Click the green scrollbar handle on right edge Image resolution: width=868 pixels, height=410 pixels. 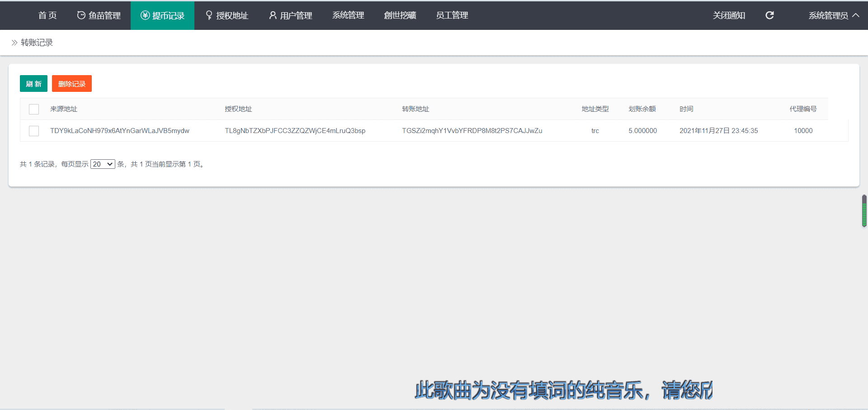pos(864,211)
